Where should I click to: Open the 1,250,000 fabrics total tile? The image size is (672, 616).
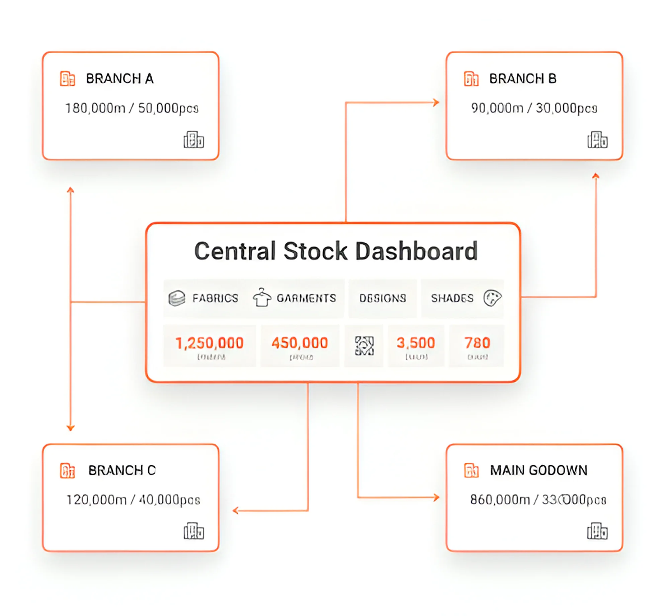point(209,346)
